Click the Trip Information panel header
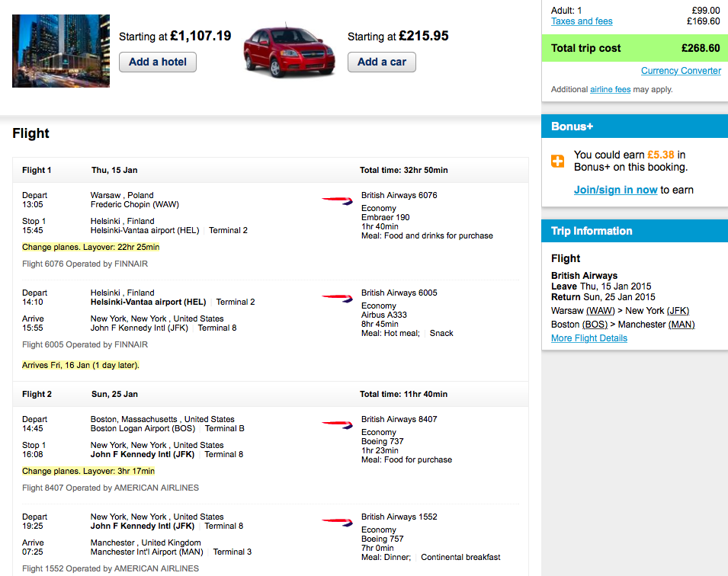Screen dimensions: 728x576 tap(635, 231)
